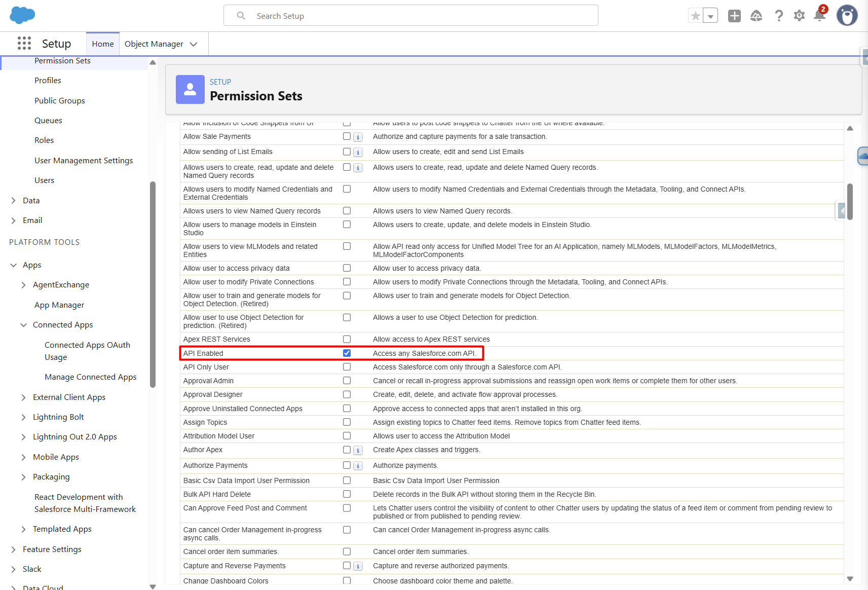Image resolution: width=868 pixels, height=590 pixels.
Task: Uncheck the API Enabled checkbox
Action: click(347, 353)
